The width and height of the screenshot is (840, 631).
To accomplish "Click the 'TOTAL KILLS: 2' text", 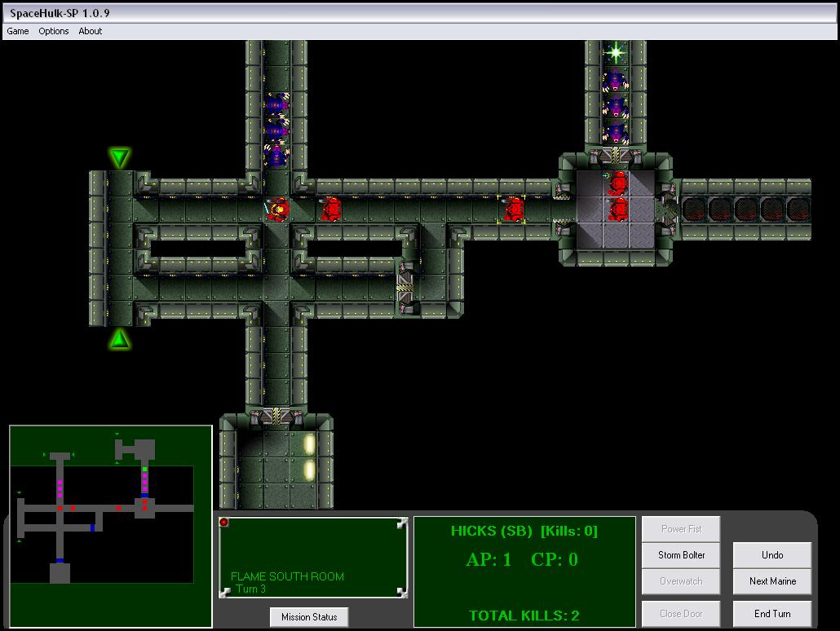I will tap(524, 616).
